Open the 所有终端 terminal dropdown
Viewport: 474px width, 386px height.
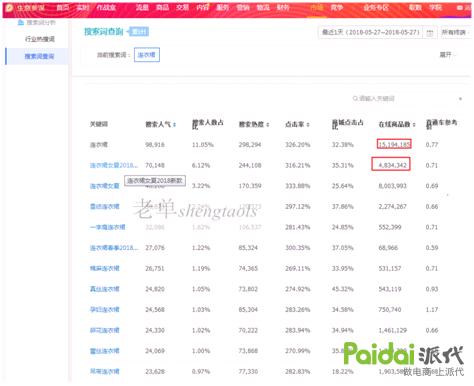tap(455, 32)
